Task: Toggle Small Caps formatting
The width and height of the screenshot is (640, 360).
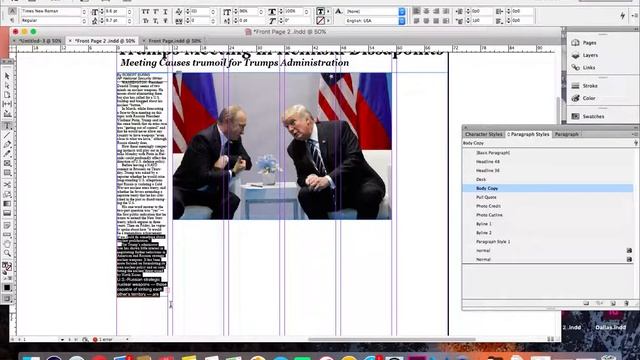Action: [x=145, y=20]
